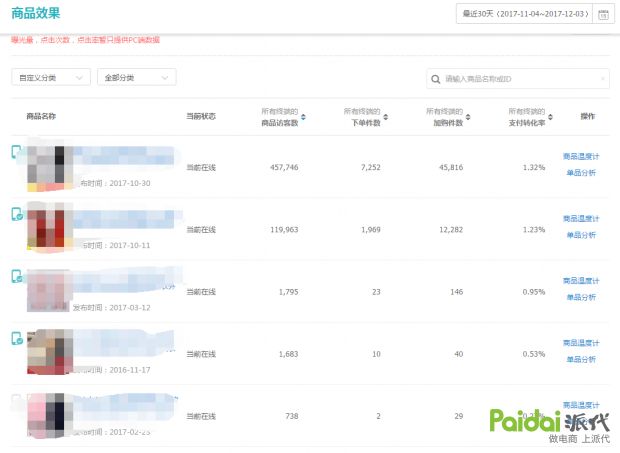Click thumbnail of the 738 visitors product
This screenshot has width=620, height=453.
(x=50, y=417)
